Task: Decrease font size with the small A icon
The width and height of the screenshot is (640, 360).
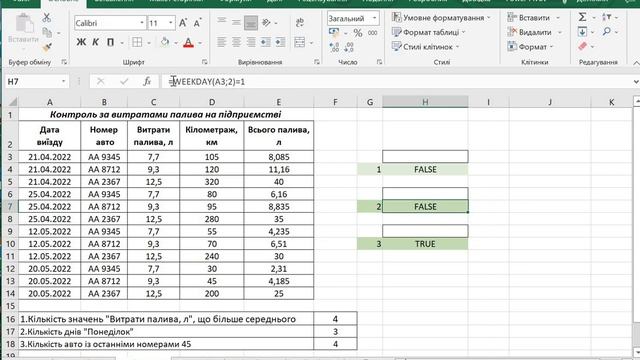Action: pyautogui.click(x=197, y=23)
